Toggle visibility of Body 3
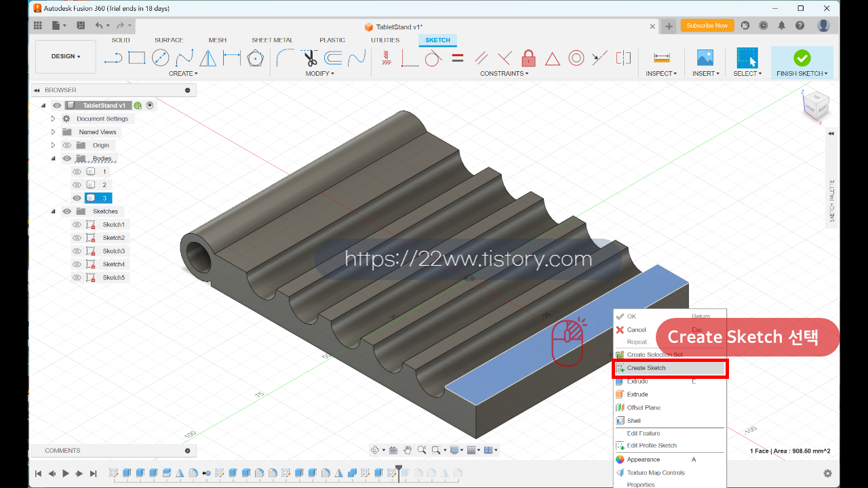Image resolution: width=868 pixels, height=488 pixels. [77, 198]
